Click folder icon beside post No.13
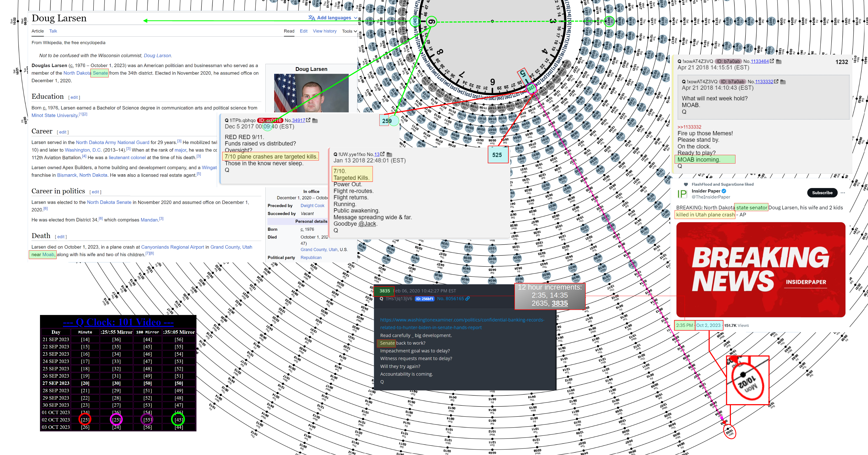This screenshot has height=455, width=868. 389,154
